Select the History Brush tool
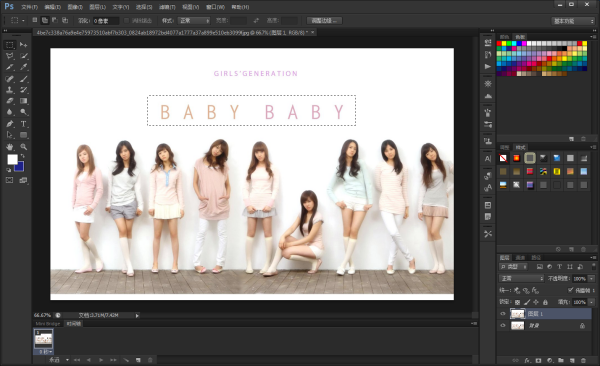Image resolution: width=600 pixels, height=366 pixels. click(23, 90)
